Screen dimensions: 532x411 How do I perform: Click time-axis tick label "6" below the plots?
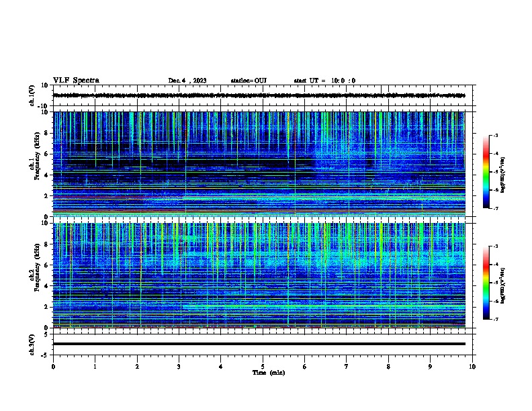(304, 367)
